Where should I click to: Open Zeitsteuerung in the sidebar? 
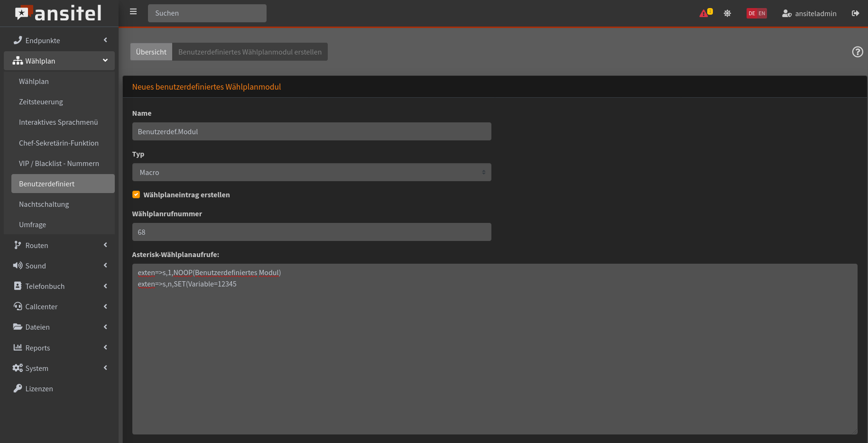[41, 102]
